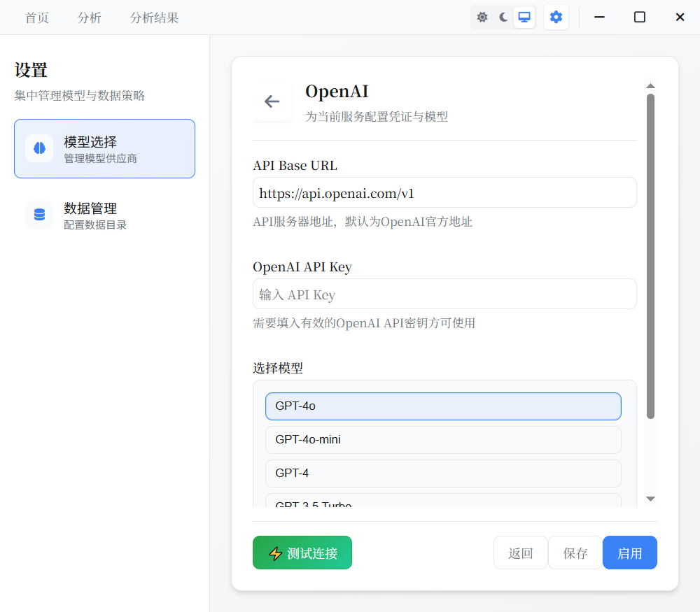Switch to the 分析 tab
This screenshot has width=700, height=612.
click(x=89, y=17)
